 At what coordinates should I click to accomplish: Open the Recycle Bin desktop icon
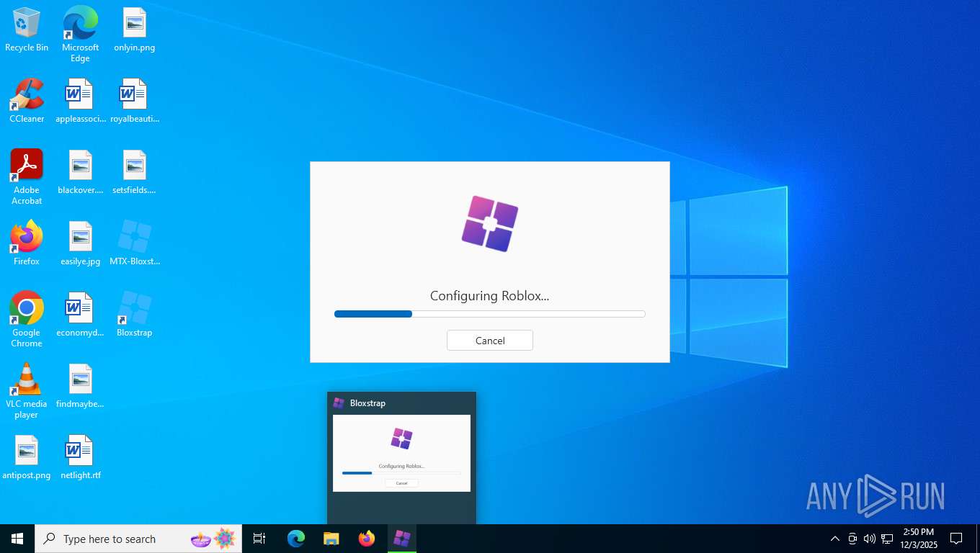click(27, 30)
